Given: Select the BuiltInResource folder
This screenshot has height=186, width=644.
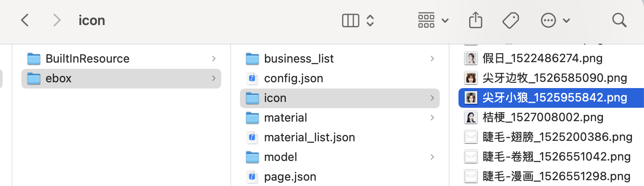Looking at the screenshot, I should (x=87, y=59).
